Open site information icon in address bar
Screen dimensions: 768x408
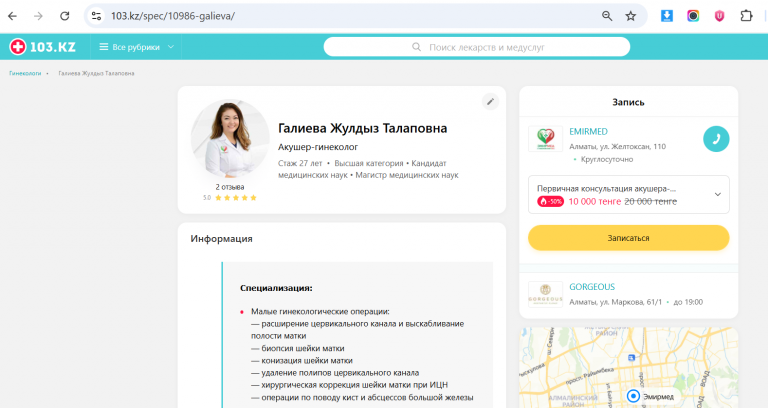pos(96,16)
